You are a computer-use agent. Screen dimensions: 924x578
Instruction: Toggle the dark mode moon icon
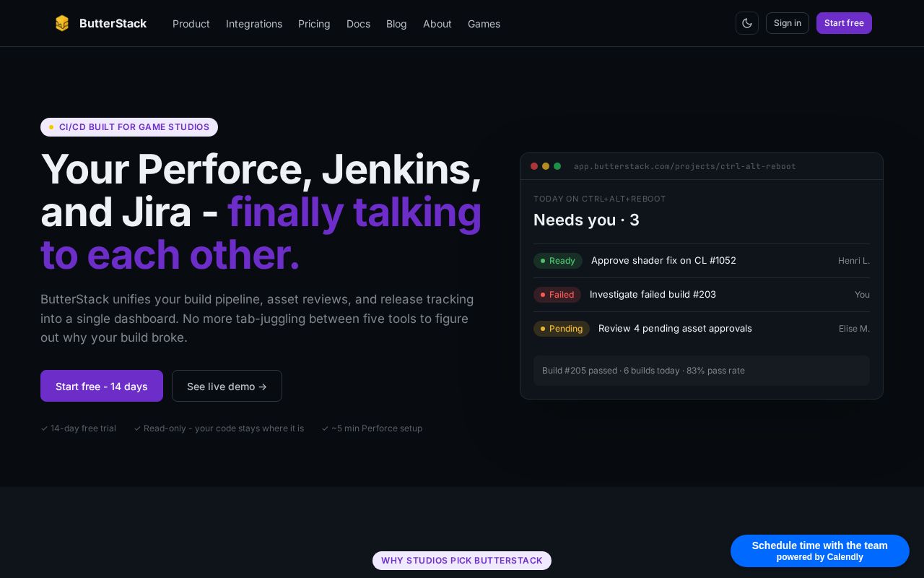click(x=747, y=23)
